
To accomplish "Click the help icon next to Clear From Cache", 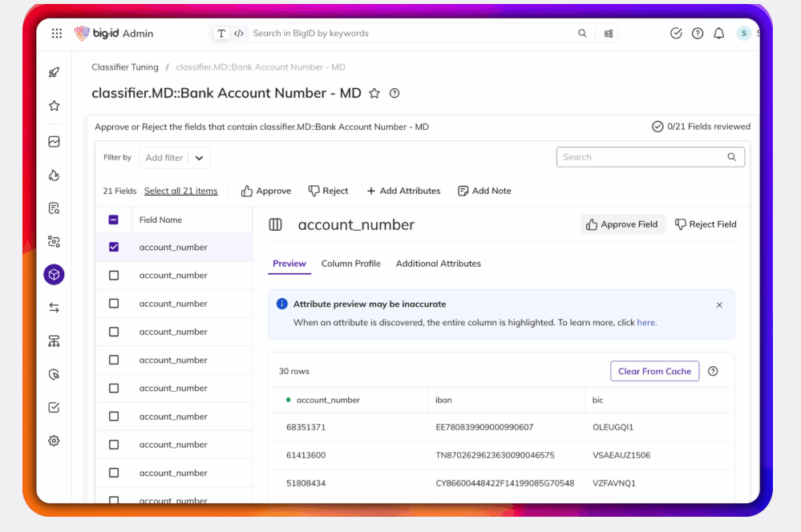I will (713, 372).
